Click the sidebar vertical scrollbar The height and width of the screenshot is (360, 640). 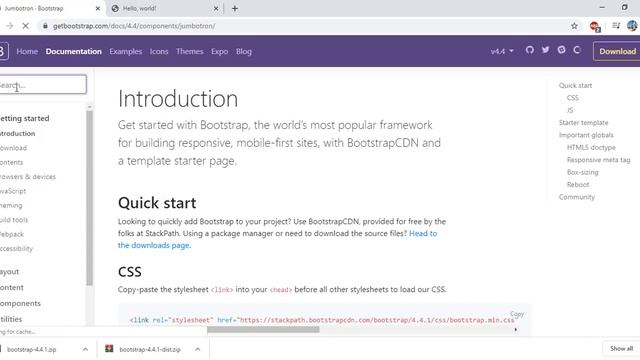(89, 198)
